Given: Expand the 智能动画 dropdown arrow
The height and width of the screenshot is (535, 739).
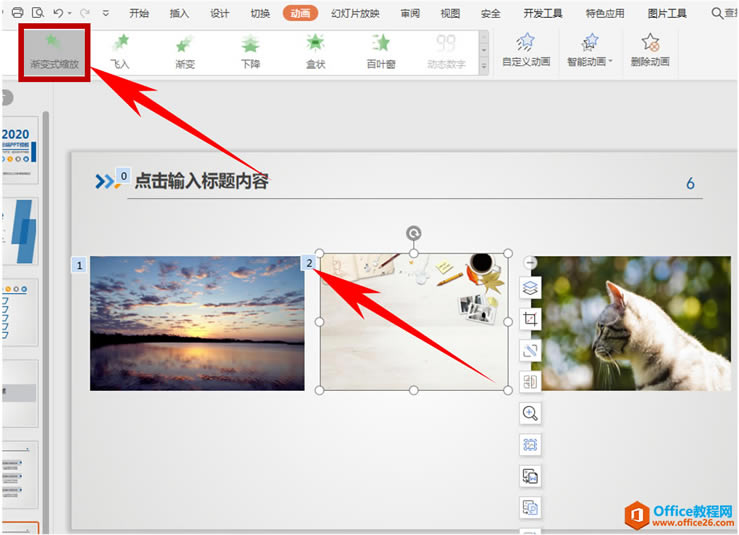Looking at the screenshot, I should click(610, 61).
